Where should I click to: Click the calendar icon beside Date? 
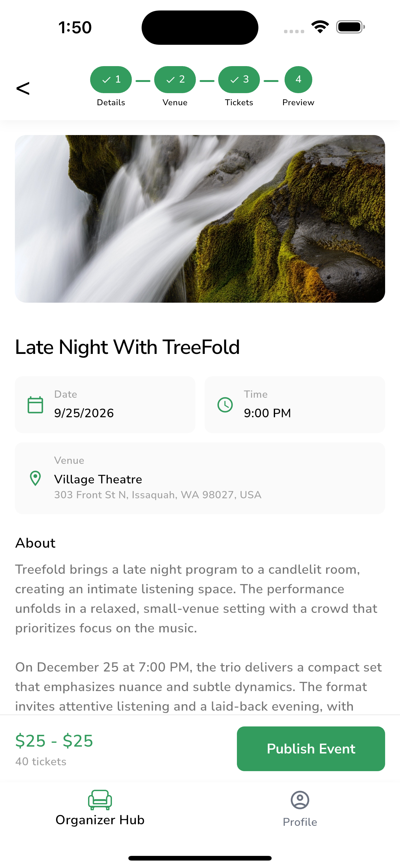(35, 405)
